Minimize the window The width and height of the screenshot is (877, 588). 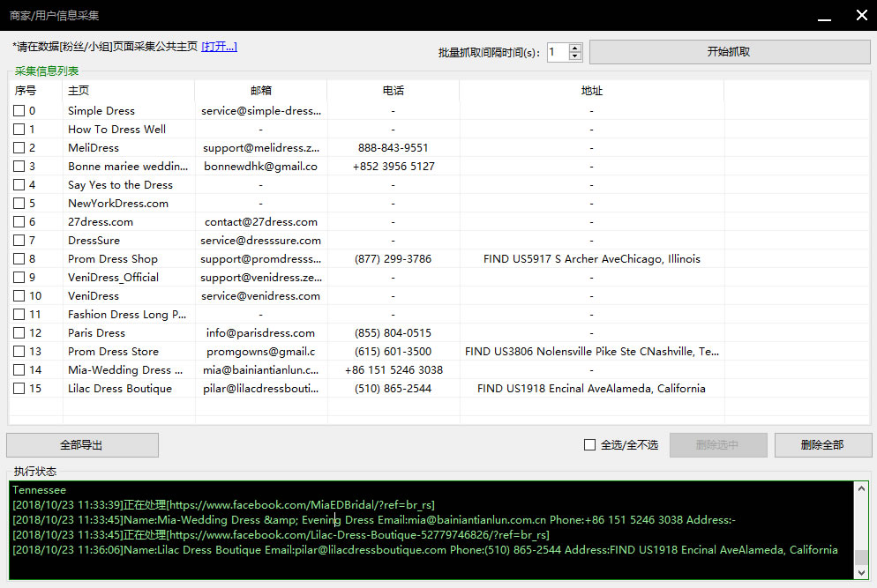point(822,16)
